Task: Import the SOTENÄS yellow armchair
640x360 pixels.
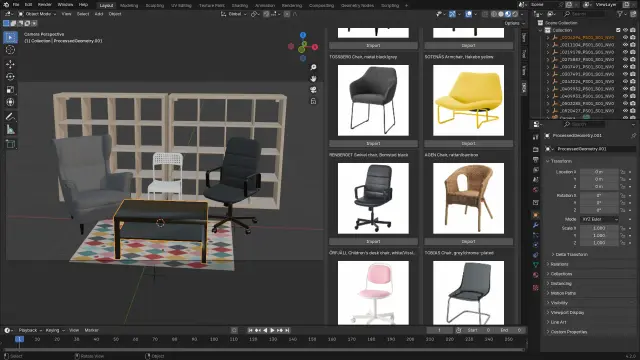Action: coord(469,144)
